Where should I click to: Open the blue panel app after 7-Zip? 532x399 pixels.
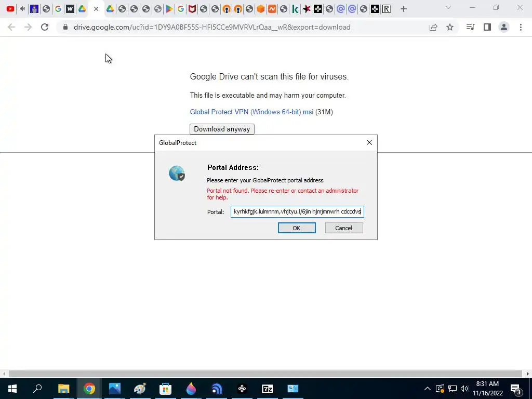pyautogui.click(x=293, y=389)
